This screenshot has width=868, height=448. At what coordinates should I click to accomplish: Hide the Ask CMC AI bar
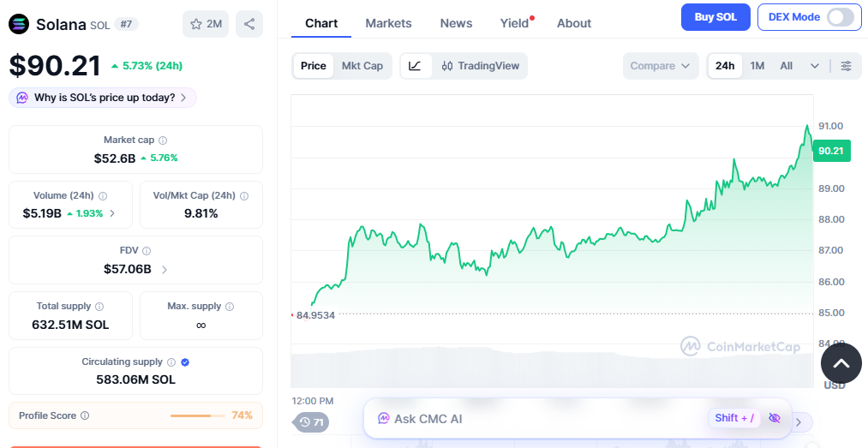click(775, 417)
